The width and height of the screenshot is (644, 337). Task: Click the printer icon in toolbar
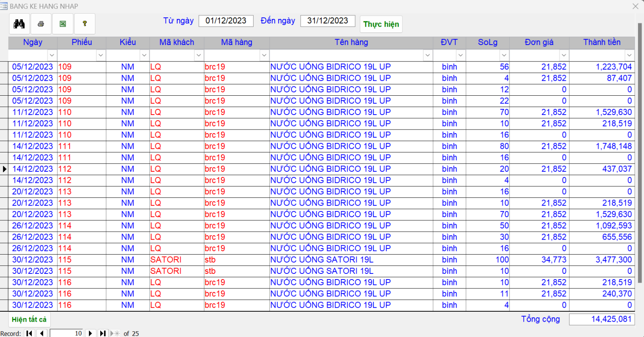tap(41, 24)
